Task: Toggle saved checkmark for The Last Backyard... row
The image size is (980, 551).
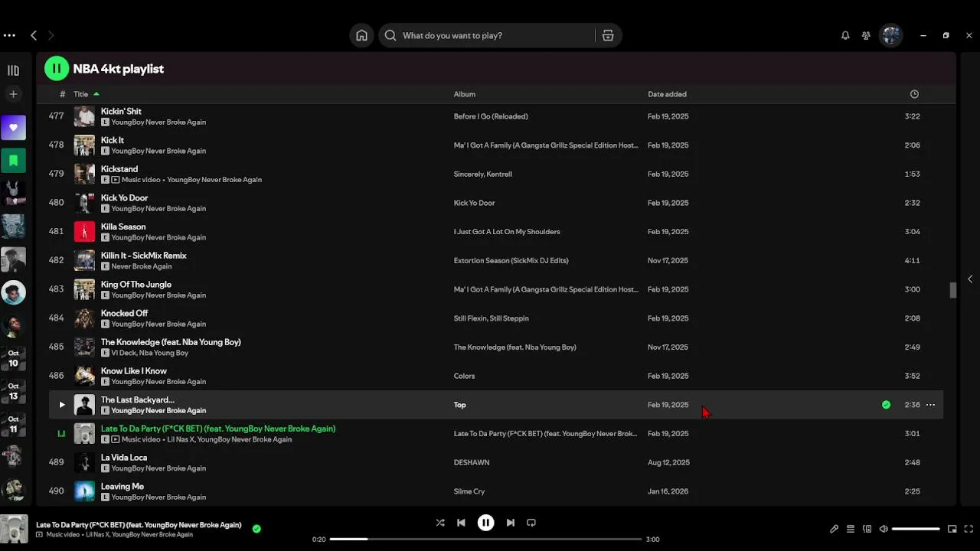Action: [886, 405]
